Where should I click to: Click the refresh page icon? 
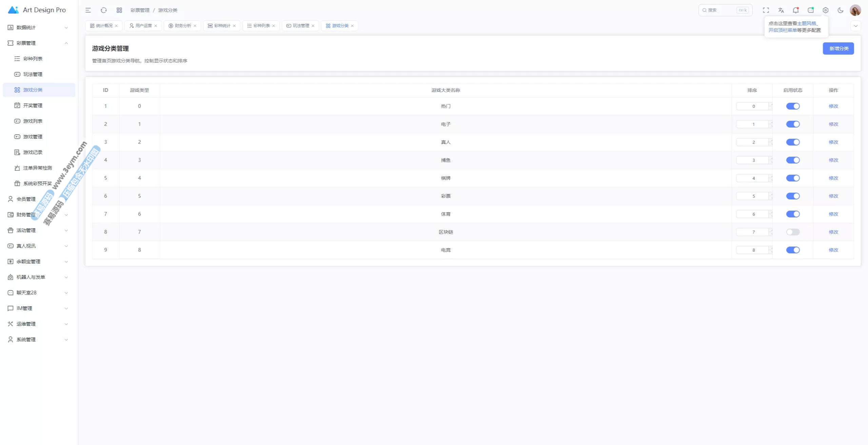coord(104,10)
